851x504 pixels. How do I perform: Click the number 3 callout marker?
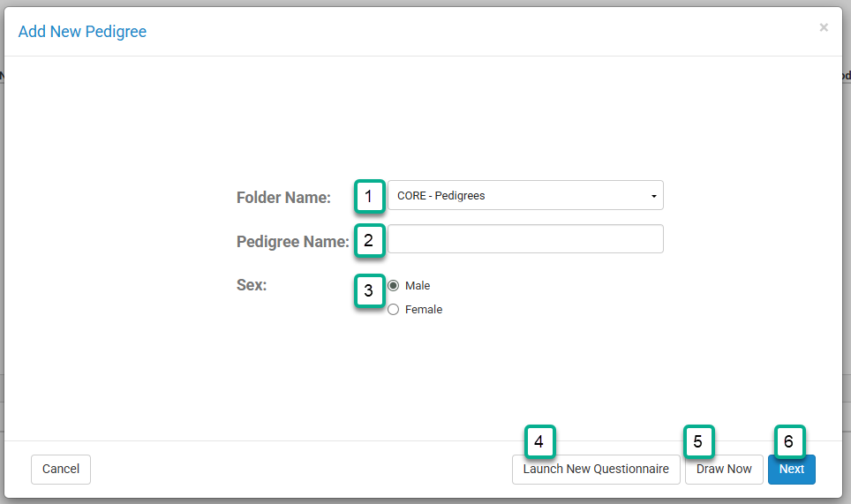click(369, 290)
